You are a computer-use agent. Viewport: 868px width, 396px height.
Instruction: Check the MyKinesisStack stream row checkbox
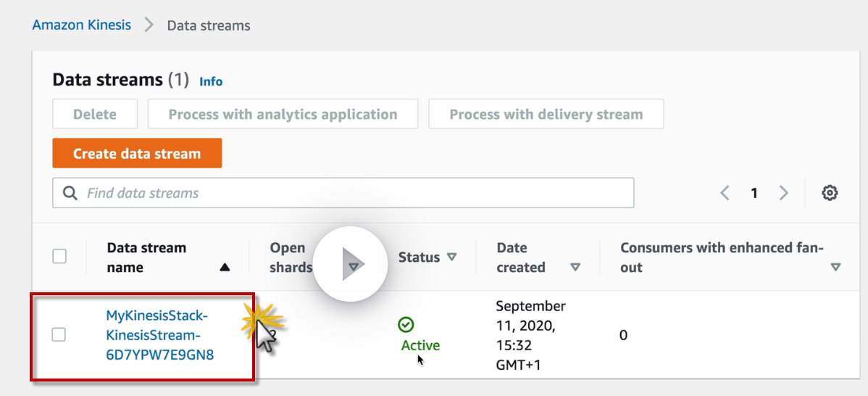tap(59, 334)
